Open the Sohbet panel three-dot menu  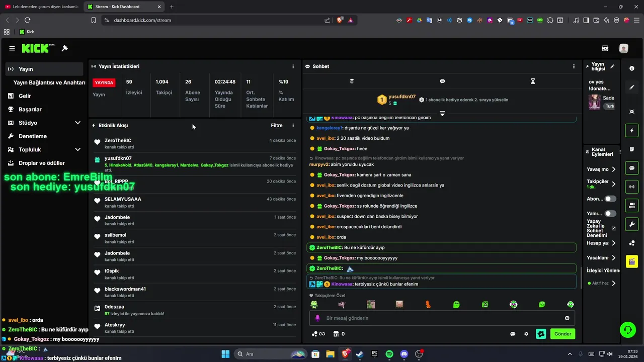point(574,66)
